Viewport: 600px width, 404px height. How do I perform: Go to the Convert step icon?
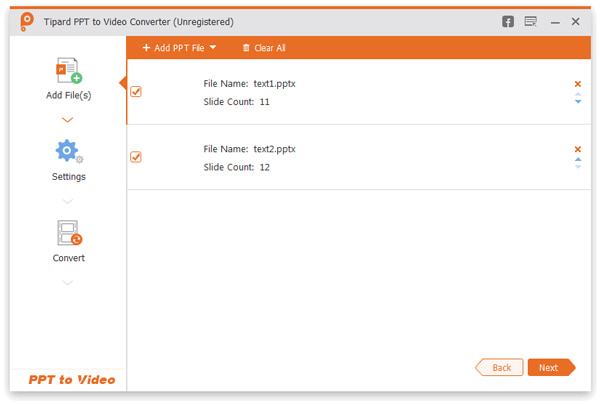(x=69, y=233)
